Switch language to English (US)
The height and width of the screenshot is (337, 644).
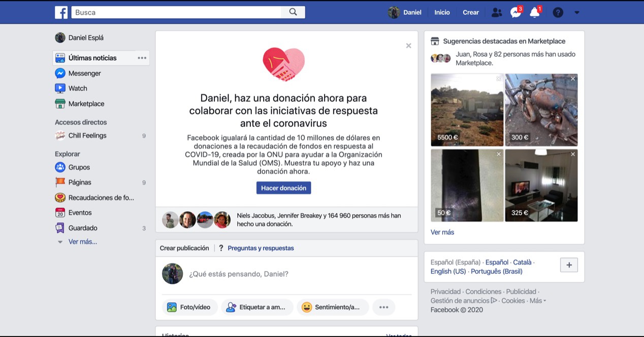(448, 272)
